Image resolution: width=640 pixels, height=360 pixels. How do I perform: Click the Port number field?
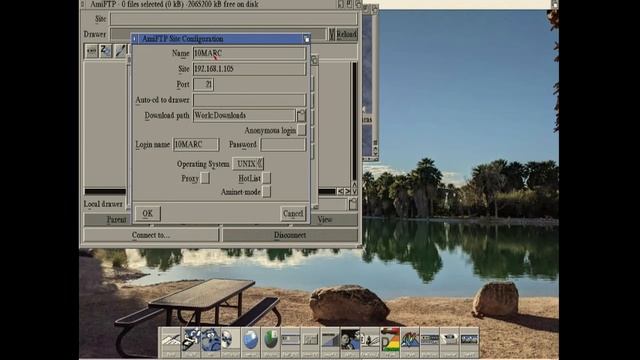tap(203, 84)
